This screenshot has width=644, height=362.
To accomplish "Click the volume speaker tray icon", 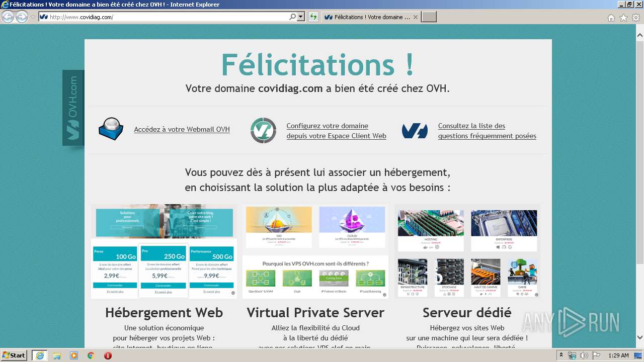I will 584,355.
